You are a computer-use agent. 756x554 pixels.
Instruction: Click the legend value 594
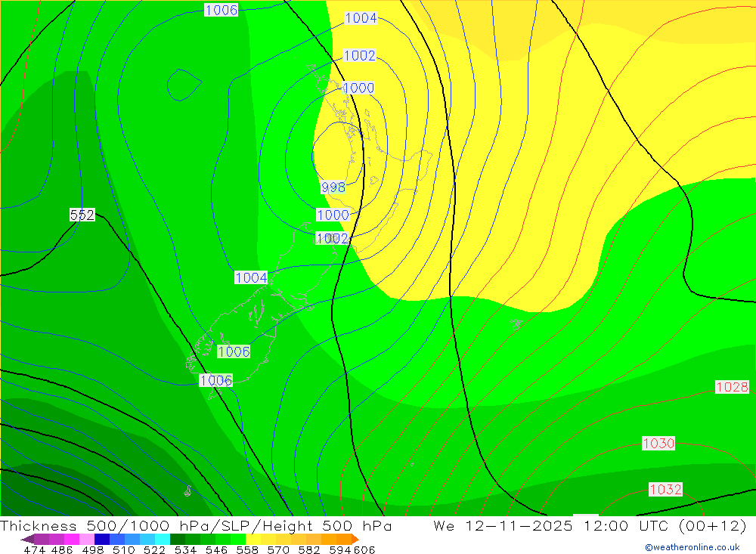tap(339, 550)
